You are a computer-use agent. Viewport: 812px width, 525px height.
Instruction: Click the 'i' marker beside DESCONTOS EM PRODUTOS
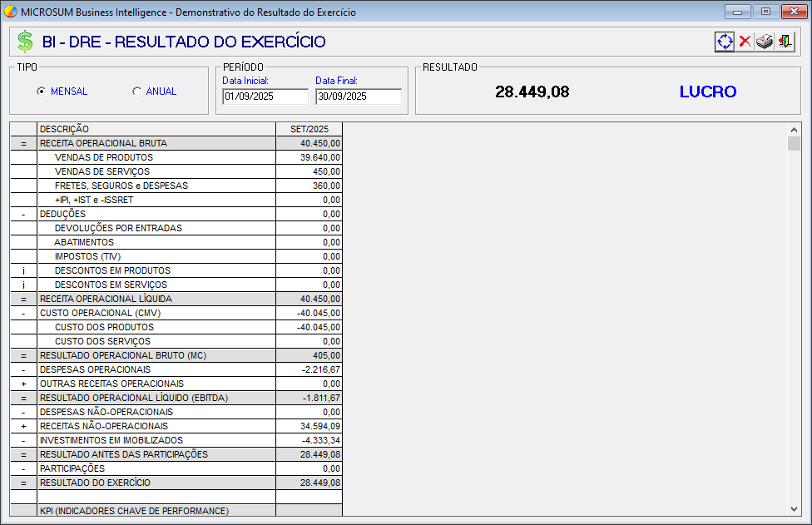pyautogui.click(x=23, y=270)
